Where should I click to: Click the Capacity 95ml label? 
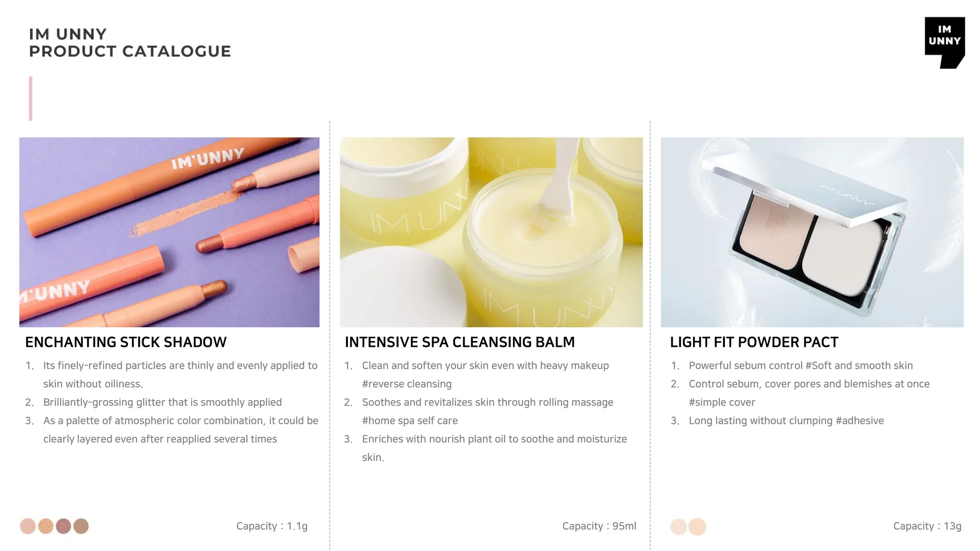[x=599, y=526]
